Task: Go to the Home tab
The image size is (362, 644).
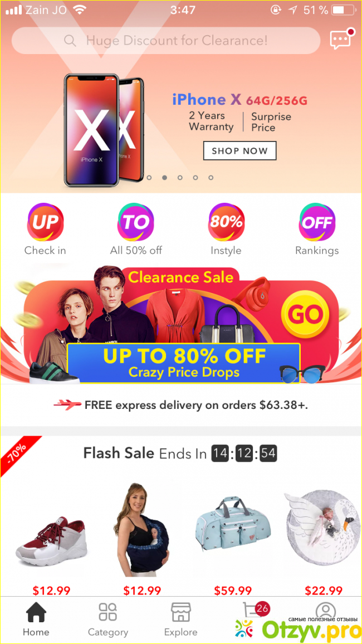Action: [36, 619]
